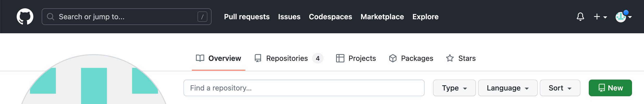Click the Stars star icon
Screen dimensions: 644x104
pyautogui.click(x=450, y=58)
